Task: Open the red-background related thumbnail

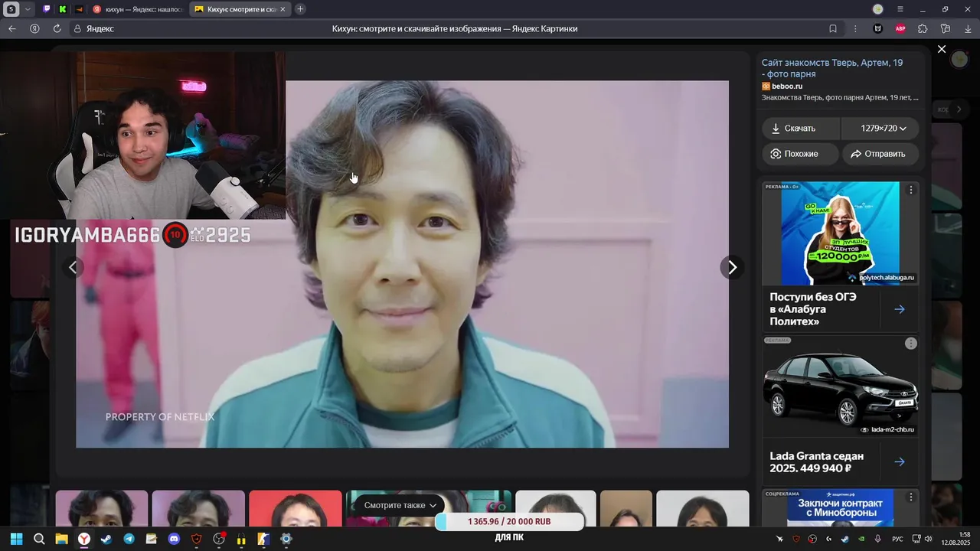Action: [296, 509]
